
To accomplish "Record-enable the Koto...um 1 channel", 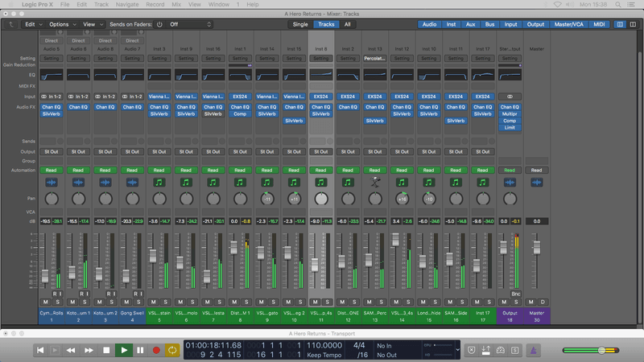I will (x=81, y=294).
